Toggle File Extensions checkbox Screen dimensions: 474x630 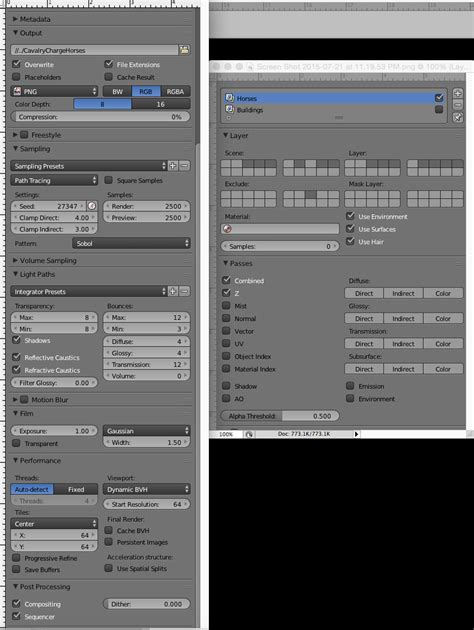click(x=108, y=64)
